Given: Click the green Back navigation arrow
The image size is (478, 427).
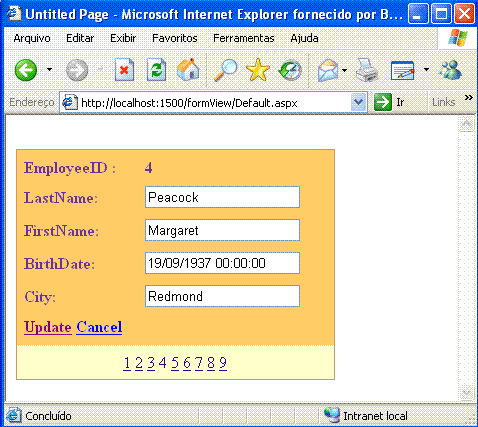Looking at the screenshot, I should [26, 70].
